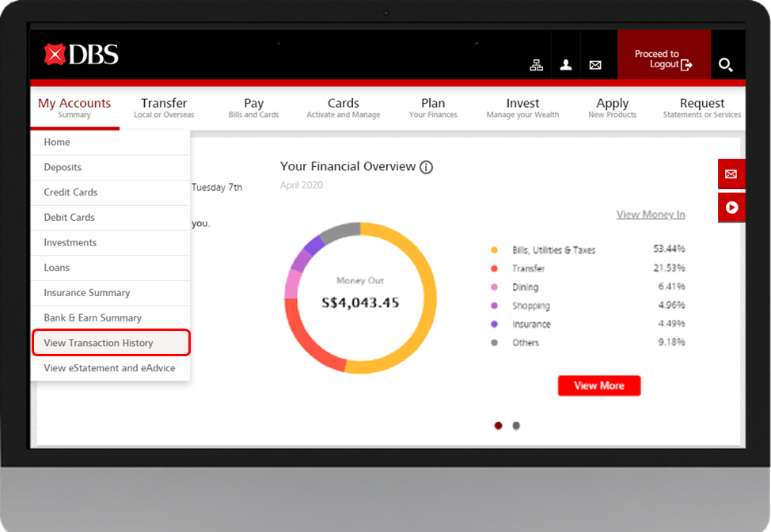This screenshot has height=532, width=771.
Task: Click the View More button
Action: [x=598, y=386]
